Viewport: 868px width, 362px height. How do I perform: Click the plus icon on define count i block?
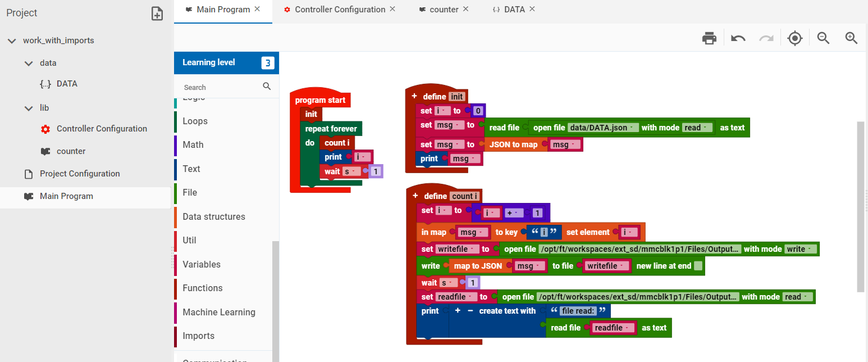tap(415, 196)
